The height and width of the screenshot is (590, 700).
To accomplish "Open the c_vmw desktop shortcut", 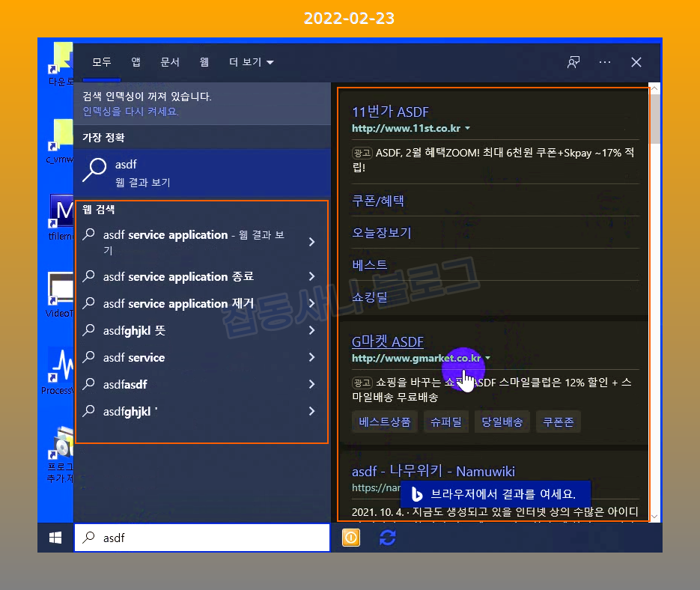I will 61,135.
